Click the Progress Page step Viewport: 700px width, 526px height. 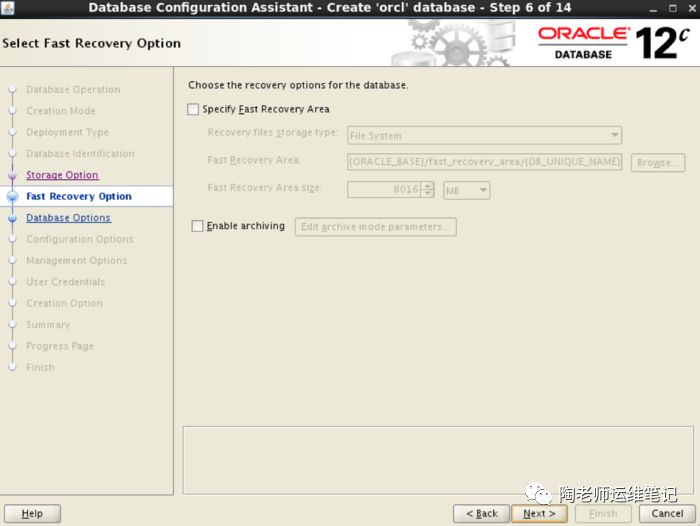point(60,346)
